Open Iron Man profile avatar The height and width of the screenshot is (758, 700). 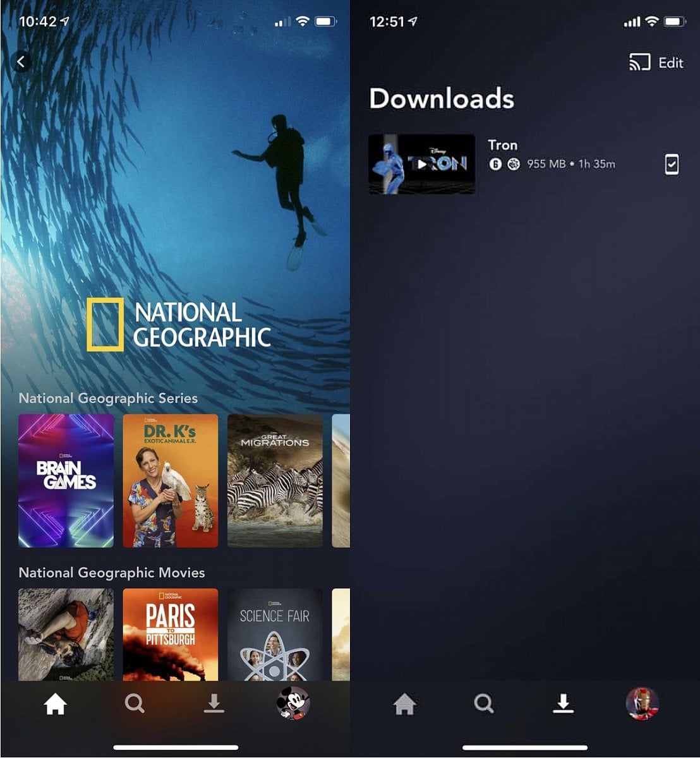(x=642, y=703)
